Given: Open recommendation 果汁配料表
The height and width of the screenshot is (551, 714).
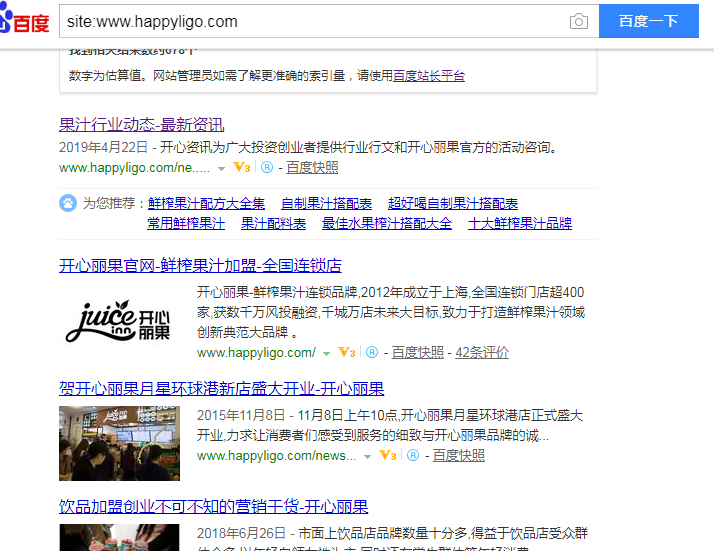Looking at the screenshot, I should click(x=274, y=223).
